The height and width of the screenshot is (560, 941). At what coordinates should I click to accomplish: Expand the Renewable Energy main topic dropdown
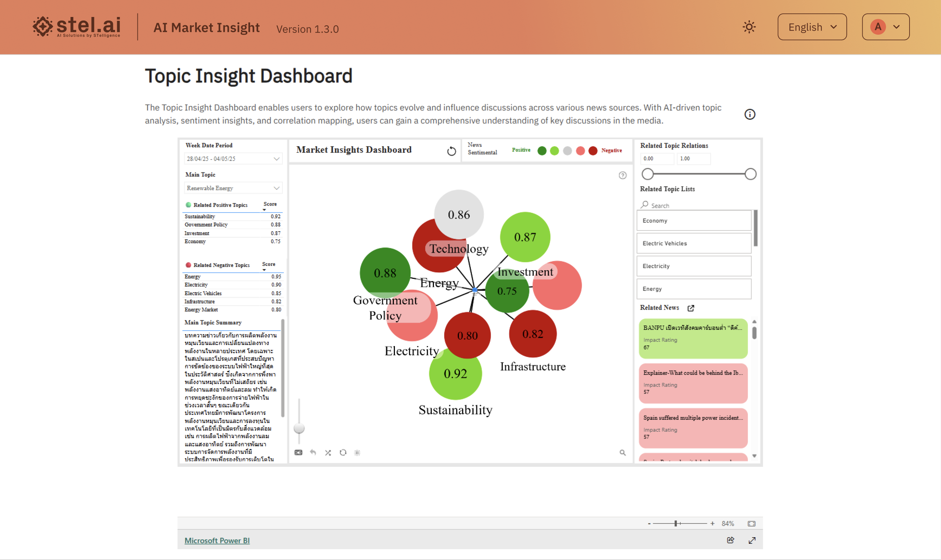(276, 188)
